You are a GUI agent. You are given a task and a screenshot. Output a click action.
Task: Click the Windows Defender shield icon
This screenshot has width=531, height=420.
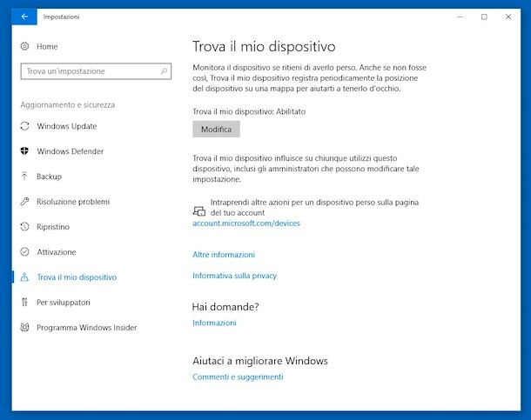point(24,150)
